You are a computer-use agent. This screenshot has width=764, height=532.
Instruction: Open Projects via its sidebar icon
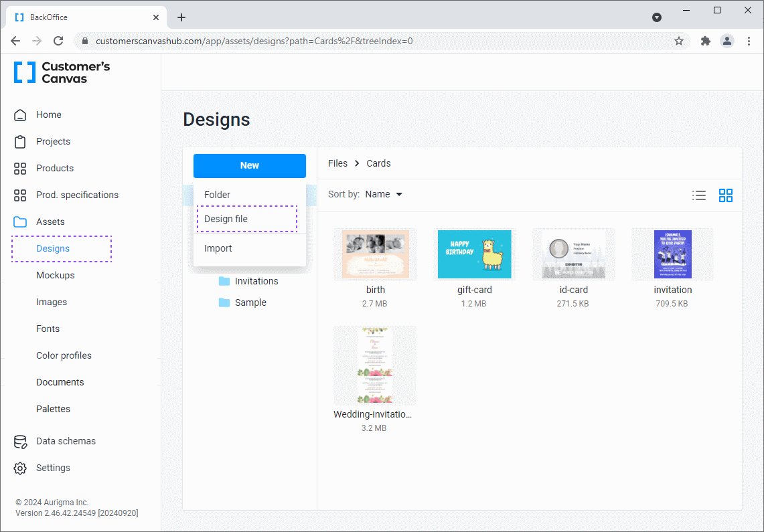(20, 141)
